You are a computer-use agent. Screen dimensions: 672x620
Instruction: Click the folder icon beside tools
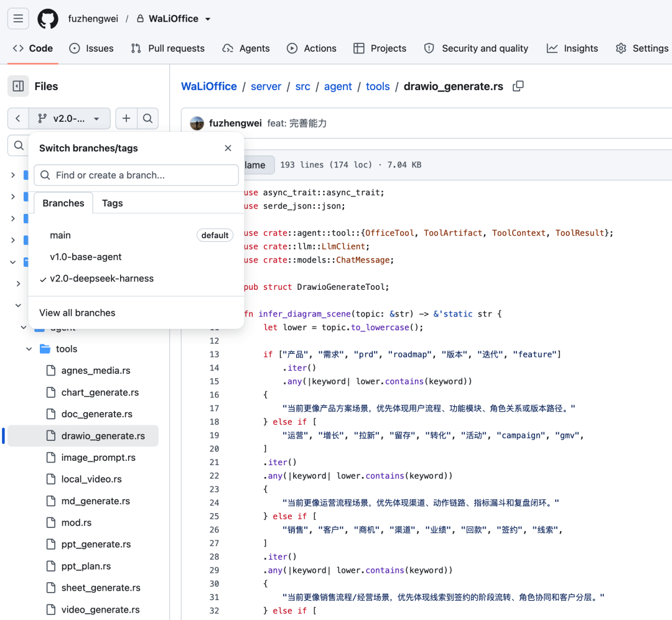pyautogui.click(x=45, y=349)
